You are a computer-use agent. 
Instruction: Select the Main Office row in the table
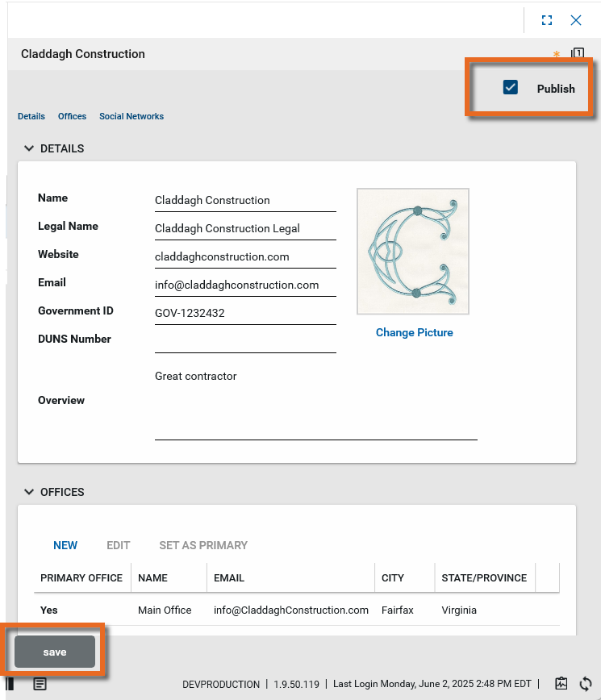coord(165,610)
